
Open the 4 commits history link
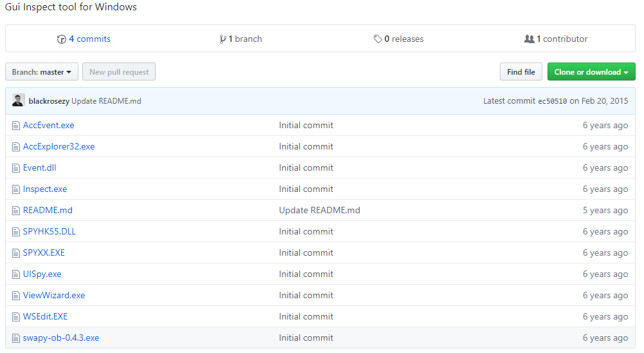tap(89, 39)
